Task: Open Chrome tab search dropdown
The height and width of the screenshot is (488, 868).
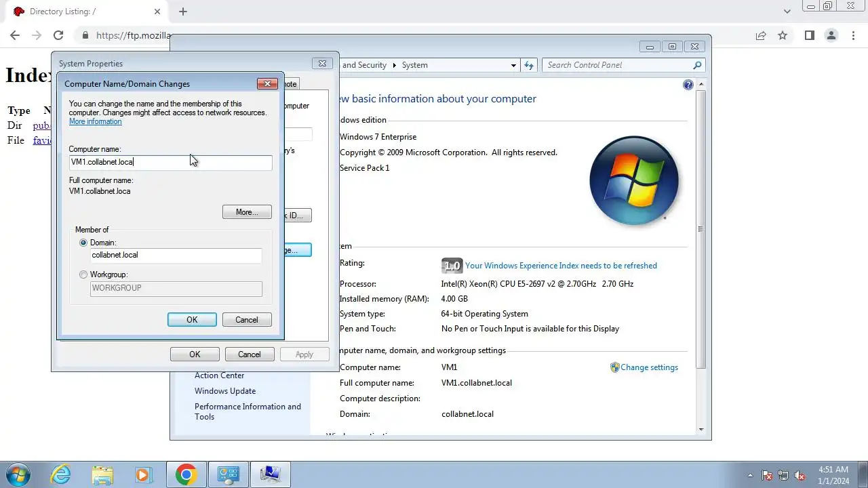Action: (787, 12)
